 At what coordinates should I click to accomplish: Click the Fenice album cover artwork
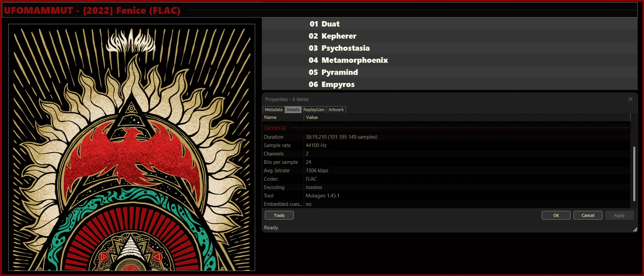132,147
